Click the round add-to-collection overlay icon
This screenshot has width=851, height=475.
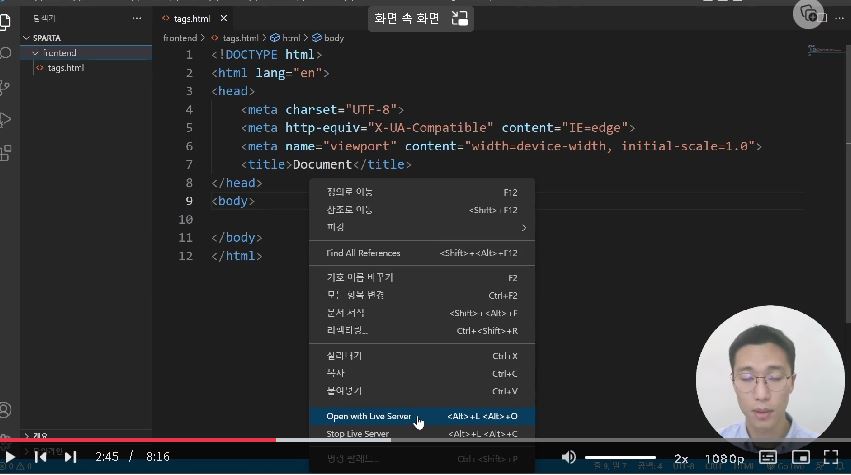tap(809, 14)
